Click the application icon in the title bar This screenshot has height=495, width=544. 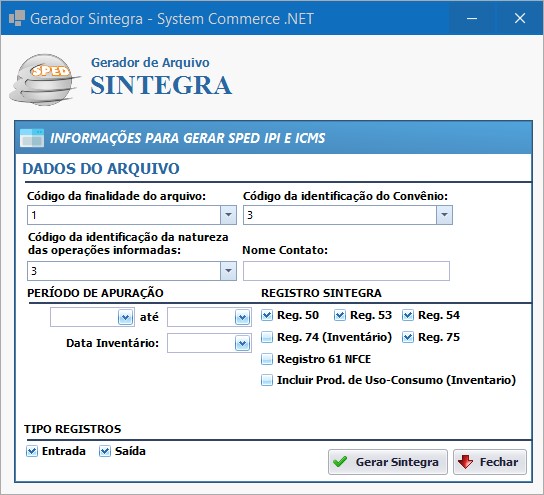tap(17, 18)
